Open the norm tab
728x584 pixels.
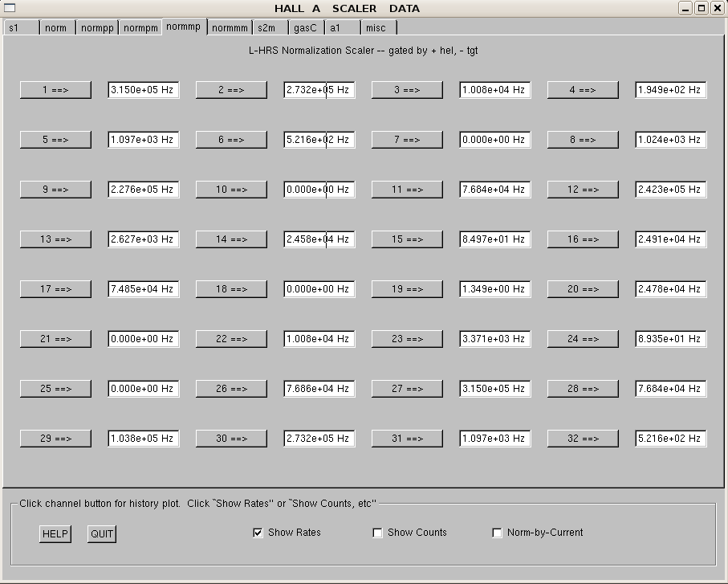(x=58, y=28)
